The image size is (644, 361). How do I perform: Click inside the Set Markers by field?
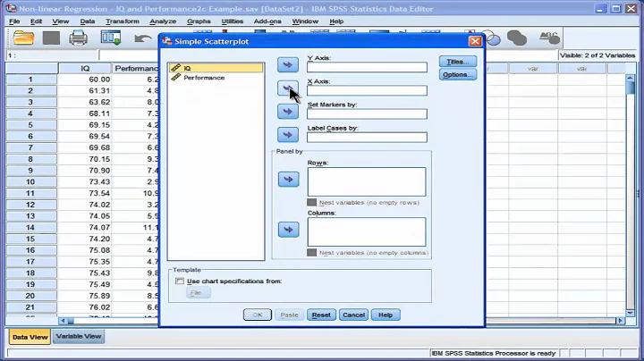367,114
